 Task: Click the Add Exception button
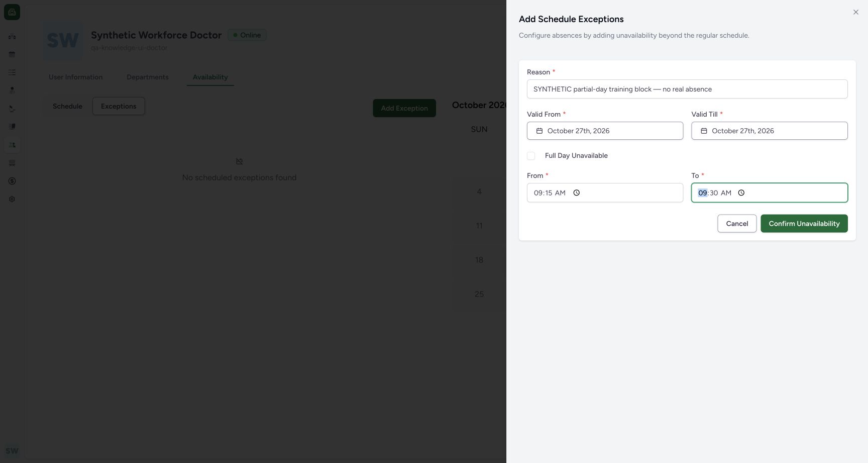tap(404, 108)
